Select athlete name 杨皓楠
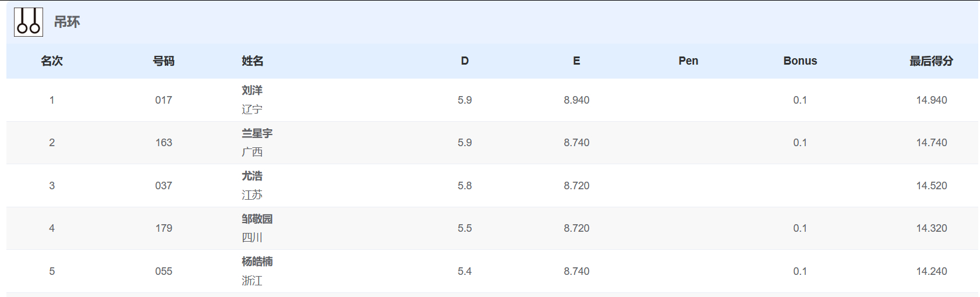 point(257,261)
